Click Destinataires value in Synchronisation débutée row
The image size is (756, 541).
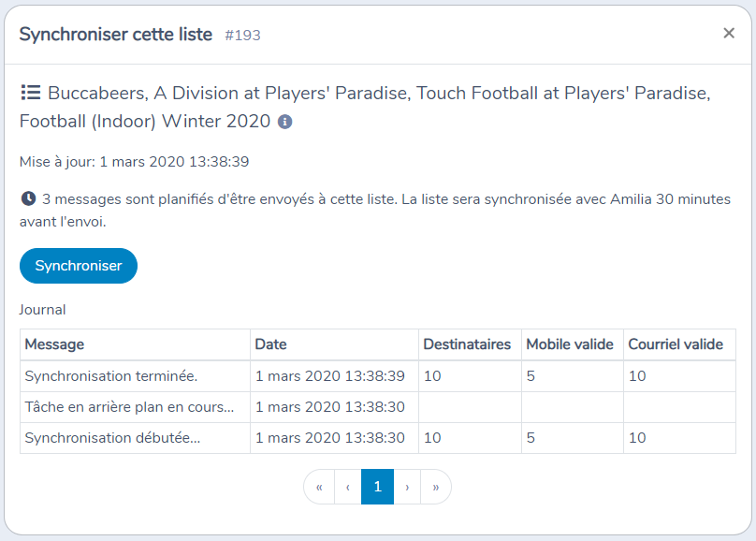coord(432,438)
